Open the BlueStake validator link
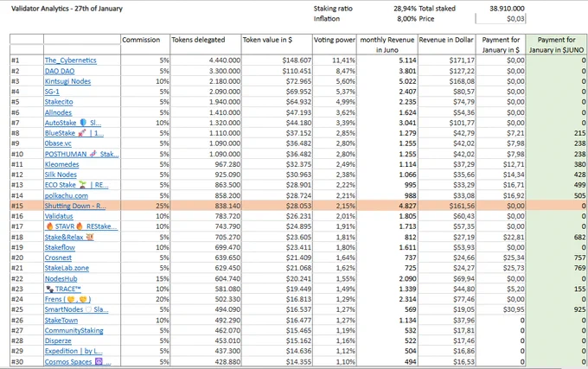Viewport: 588px width, 369px height. click(74, 133)
